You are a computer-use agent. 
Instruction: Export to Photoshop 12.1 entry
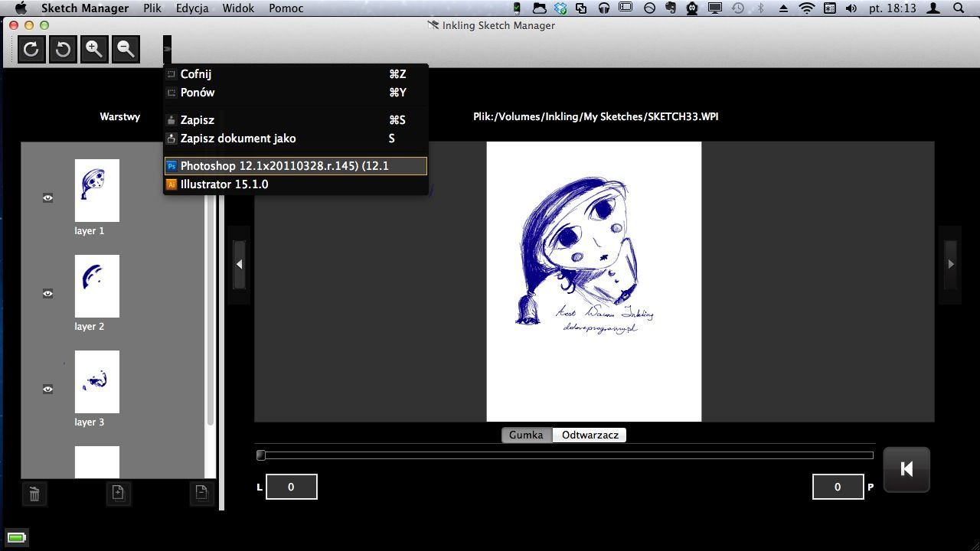pos(296,165)
